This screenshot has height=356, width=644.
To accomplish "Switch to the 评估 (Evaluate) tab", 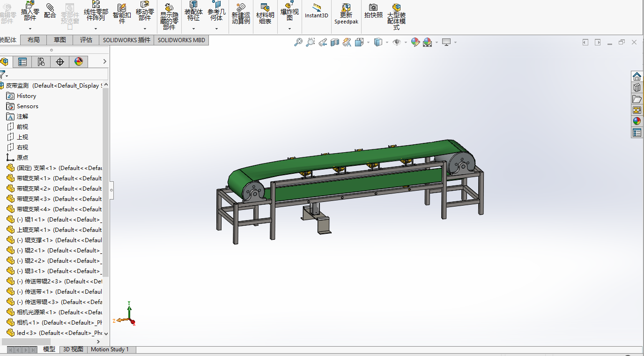I will click(x=86, y=40).
